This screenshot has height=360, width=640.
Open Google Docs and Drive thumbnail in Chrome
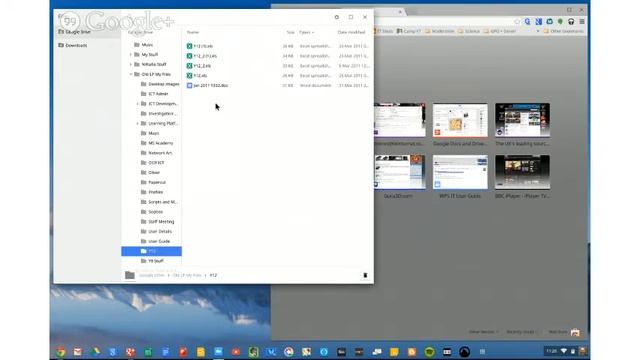460,120
